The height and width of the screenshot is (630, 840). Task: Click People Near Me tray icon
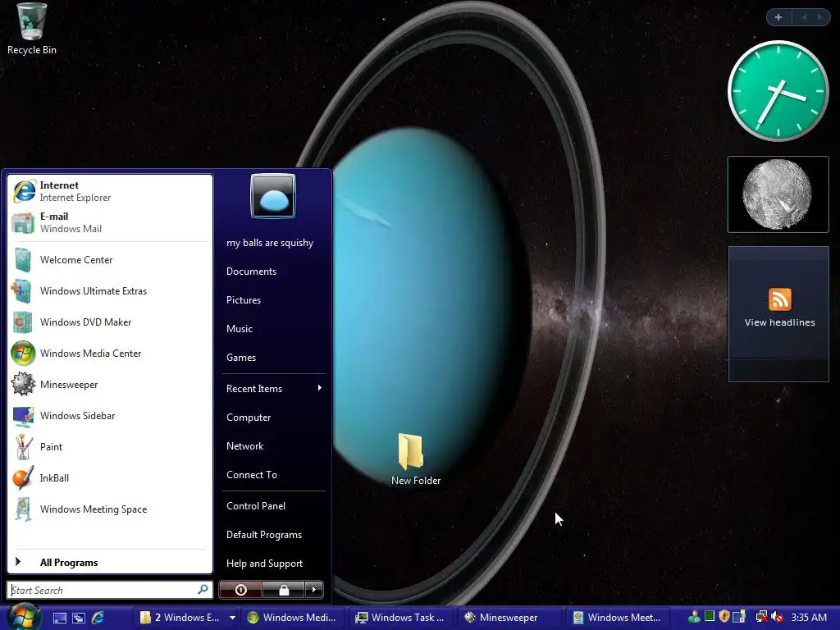694,617
